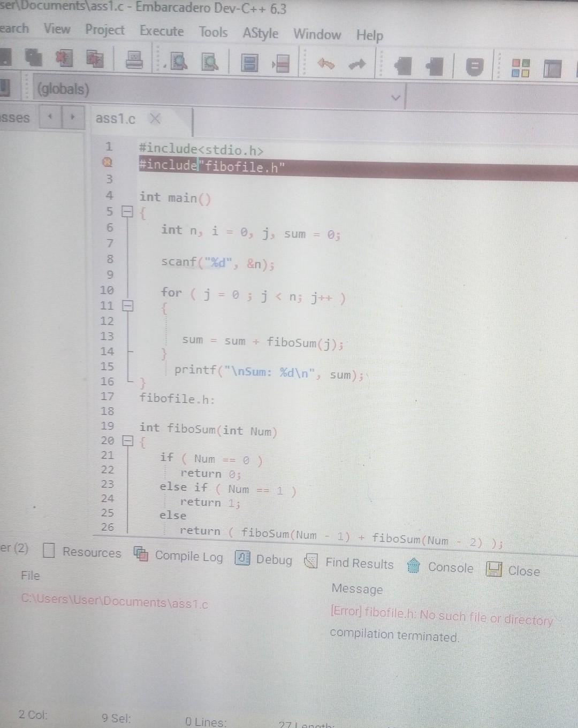
Task: Collapse main() fold marker at line 5
Action: [x=126, y=212]
